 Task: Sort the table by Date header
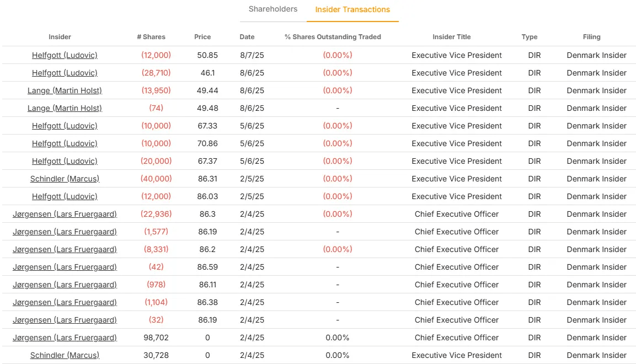point(247,37)
